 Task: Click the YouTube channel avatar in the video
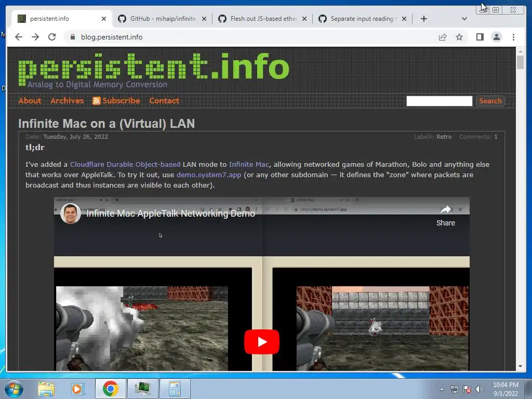(x=71, y=214)
